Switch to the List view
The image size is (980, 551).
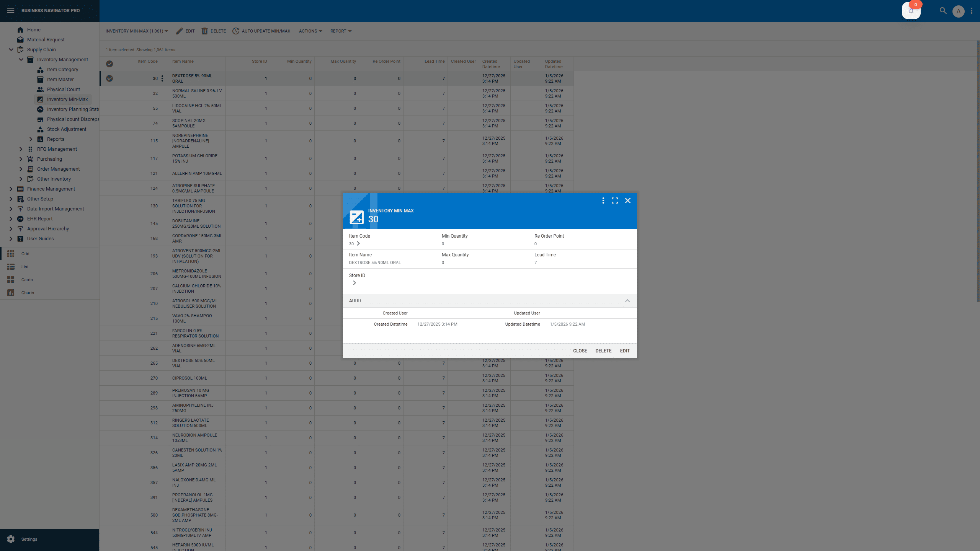[24, 267]
